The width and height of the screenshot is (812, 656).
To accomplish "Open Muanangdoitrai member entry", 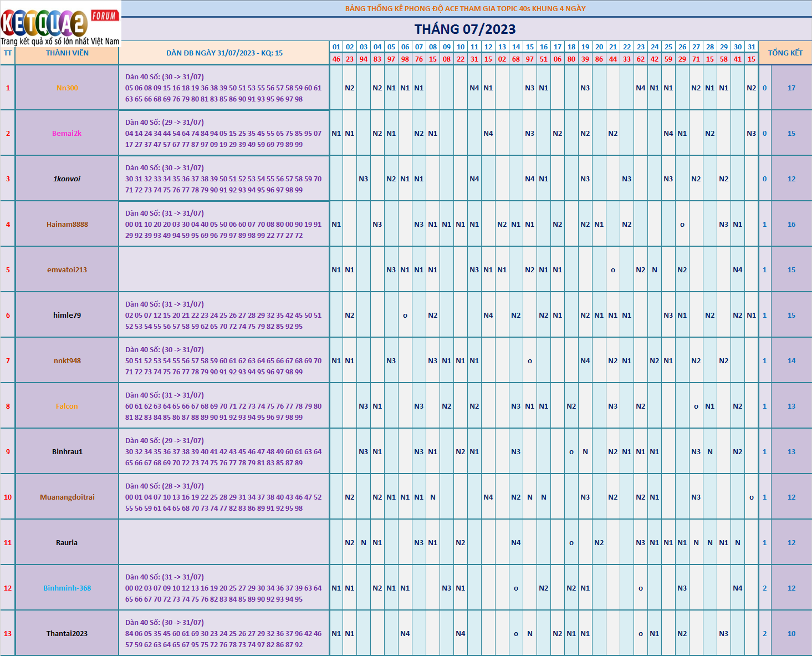I will click(x=67, y=497).
